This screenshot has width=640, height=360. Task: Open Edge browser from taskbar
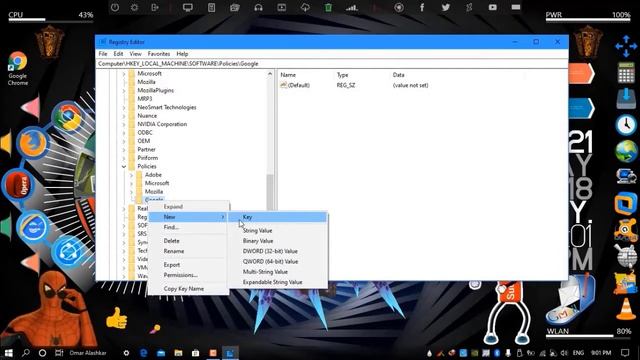[x=144, y=353]
